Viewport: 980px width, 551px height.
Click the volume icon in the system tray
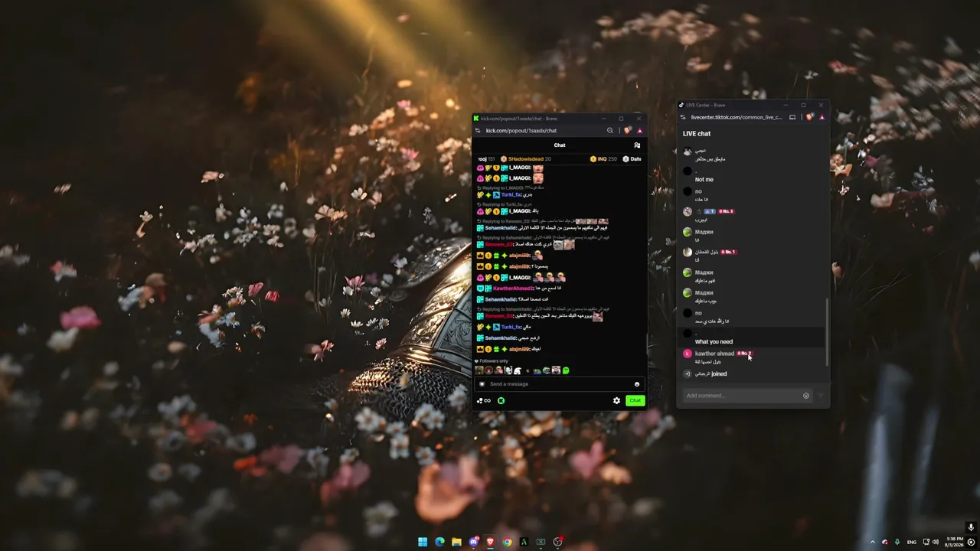[x=937, y=542]
